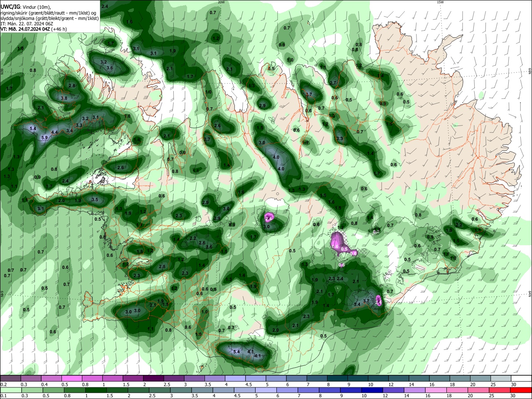Click the '64N' latitude label on right edge
532x399 pixels.
[530, 294]
